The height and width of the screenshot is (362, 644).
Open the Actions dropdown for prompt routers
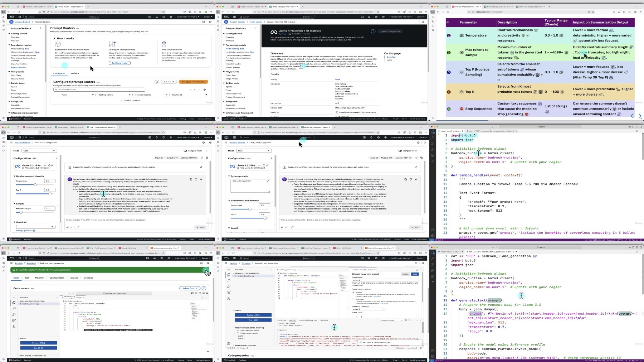tap(169, 82)
